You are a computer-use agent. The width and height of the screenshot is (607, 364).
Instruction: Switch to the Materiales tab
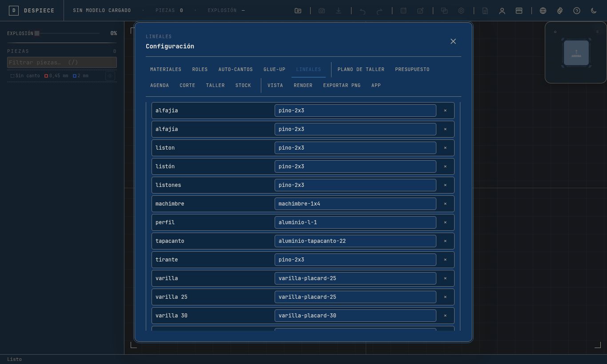click(x=166, y=70)
